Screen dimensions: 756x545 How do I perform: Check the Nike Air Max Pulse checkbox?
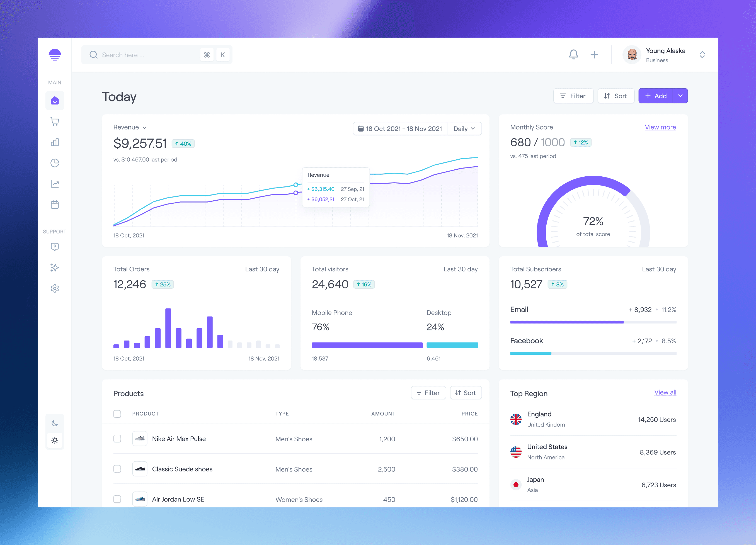click(x=117, y=438)
